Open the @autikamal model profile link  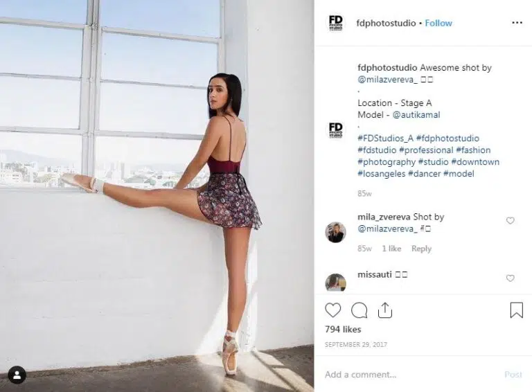point(416,114)
